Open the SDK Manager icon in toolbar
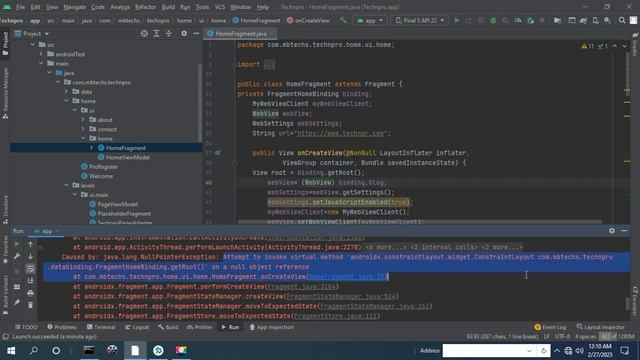This screenshot has height=360, width=640. pos(608,20)
